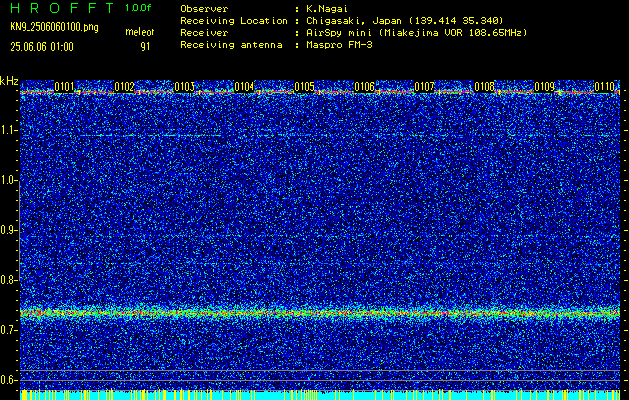Click the meteor count label
The image size is (629, 400).
(x=140, y=32)
